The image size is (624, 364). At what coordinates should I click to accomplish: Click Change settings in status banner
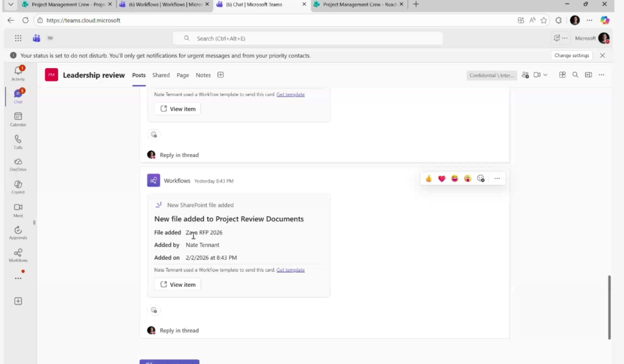pos(572,55)
